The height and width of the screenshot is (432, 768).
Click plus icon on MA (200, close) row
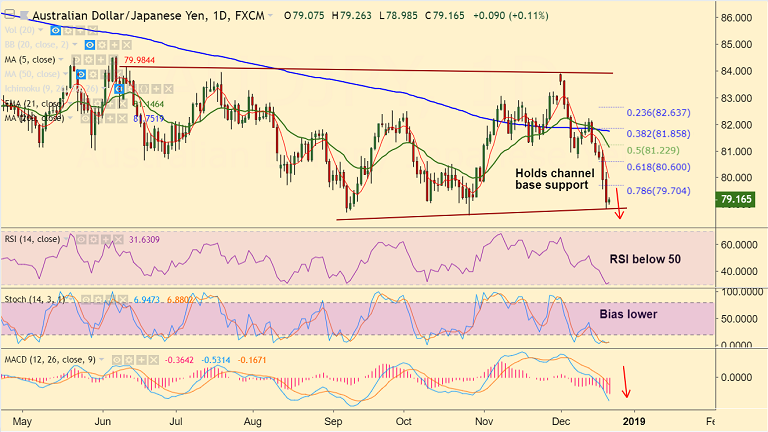point(110,119)
